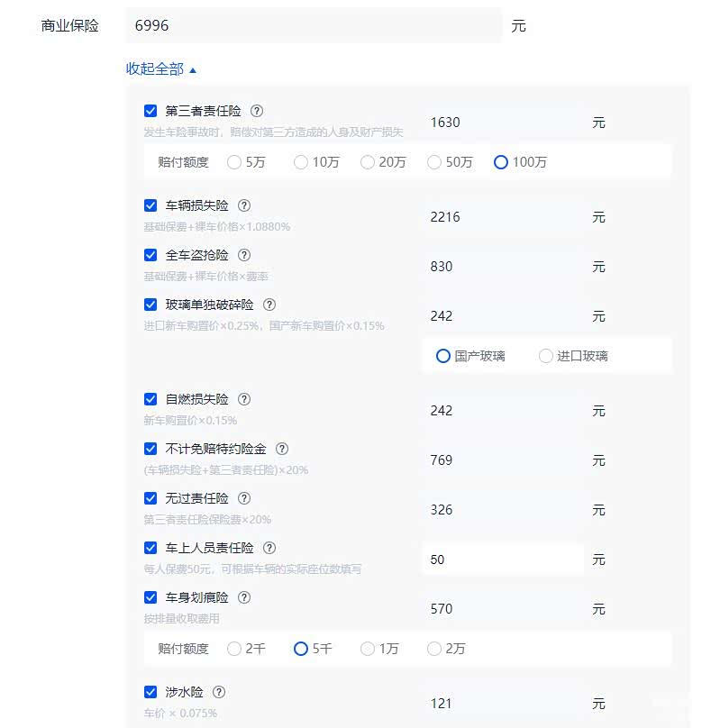Select 2万 scratch coverage amount
This screenshot has height=728, width=711.
[x=434, y=649]
